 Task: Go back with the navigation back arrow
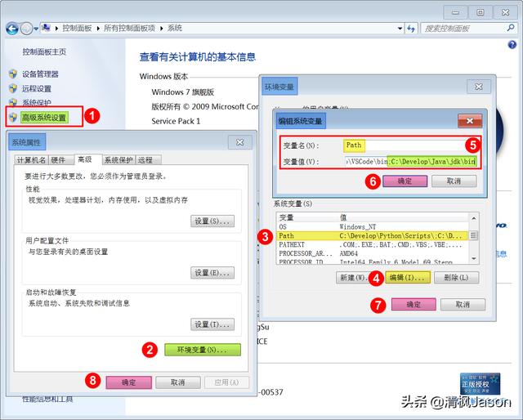12,29
